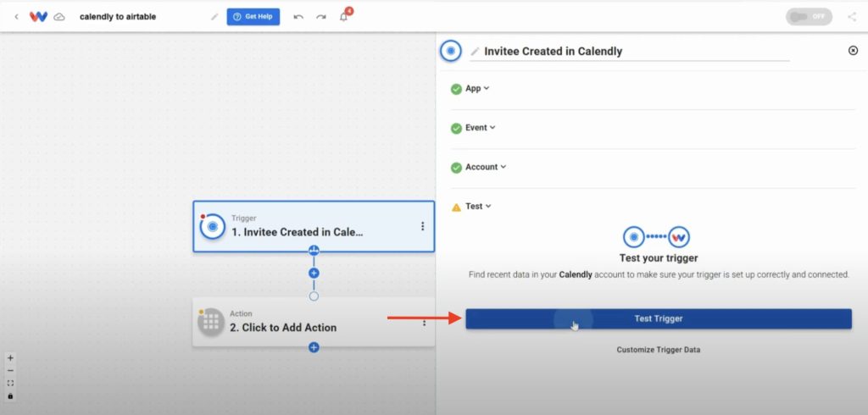This screenshot has width=868, height=415.
Task: Open the share icon in top bar
Action: [x=852, y=17]
